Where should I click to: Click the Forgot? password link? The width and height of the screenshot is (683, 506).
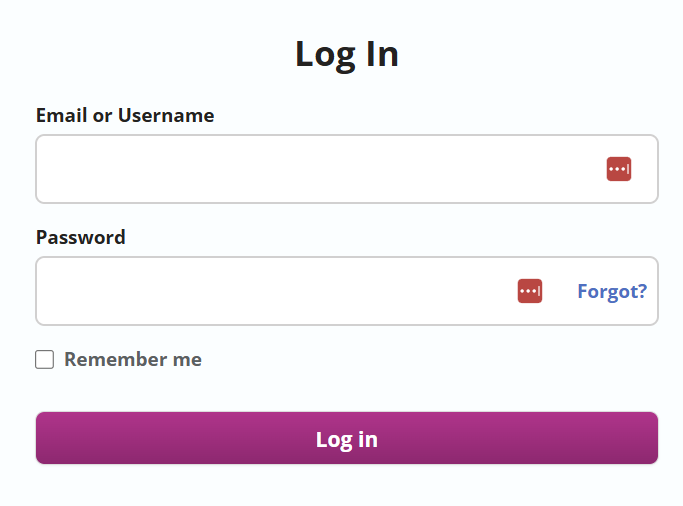pyautogui.click(x=612, y=291)
